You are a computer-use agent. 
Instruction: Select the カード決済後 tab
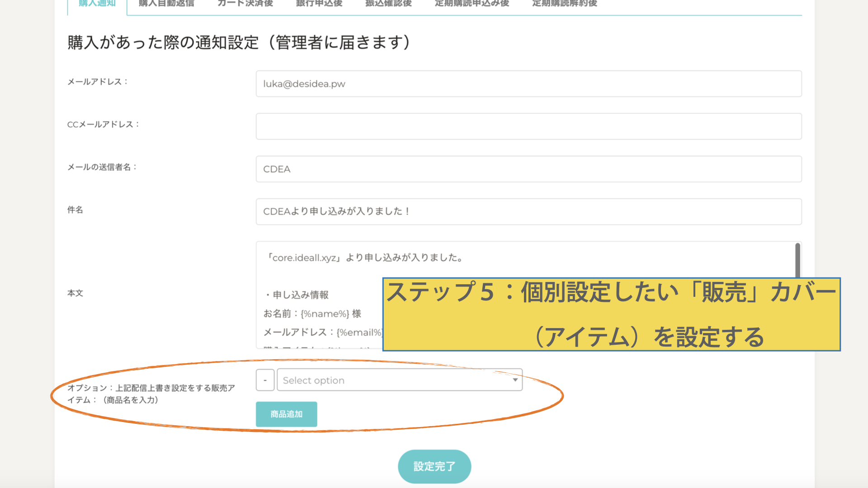pos(245,4)
